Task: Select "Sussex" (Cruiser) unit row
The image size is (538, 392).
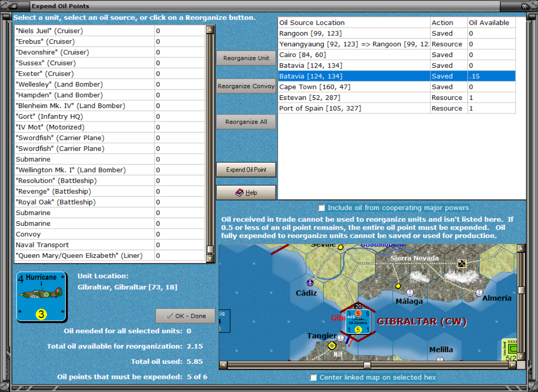Action: coord(110,63)
